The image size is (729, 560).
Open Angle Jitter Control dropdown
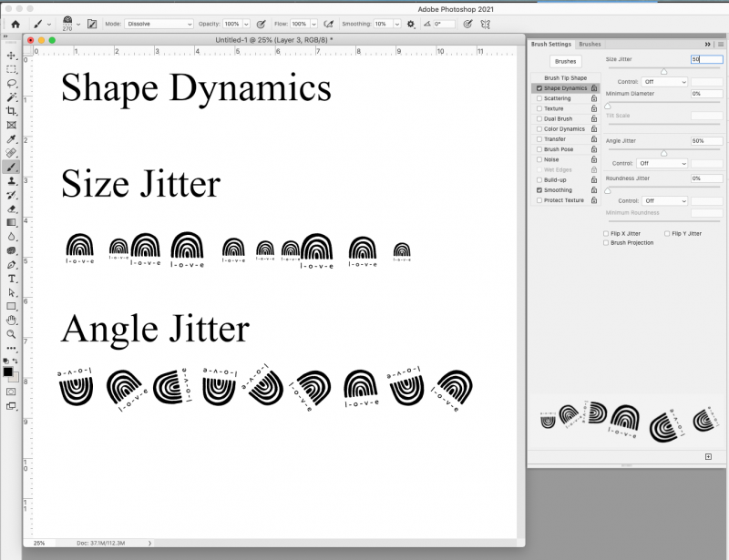662,164
